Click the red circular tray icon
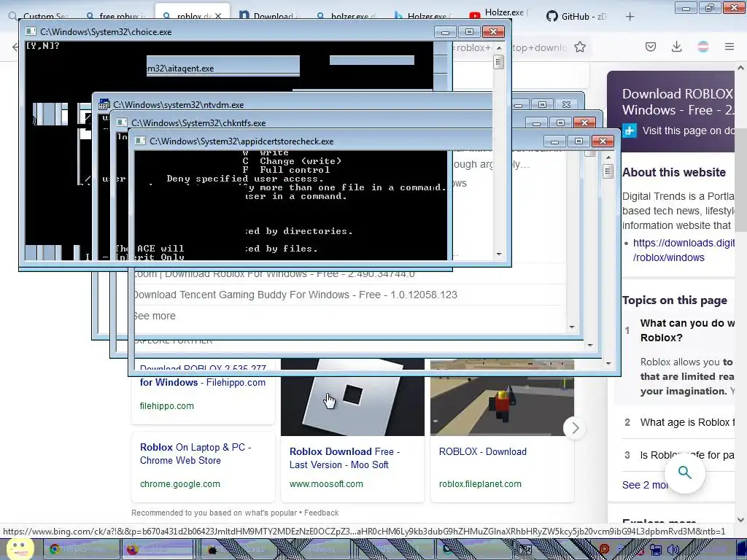 (604, 549)
